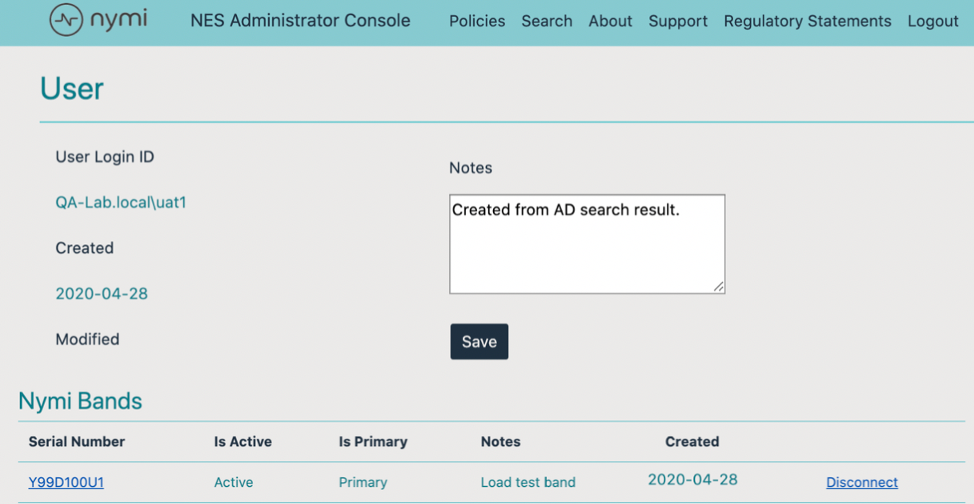Log out using the Logout link
The width and height of the screenshot is (974, 504).
coord(933,21)
